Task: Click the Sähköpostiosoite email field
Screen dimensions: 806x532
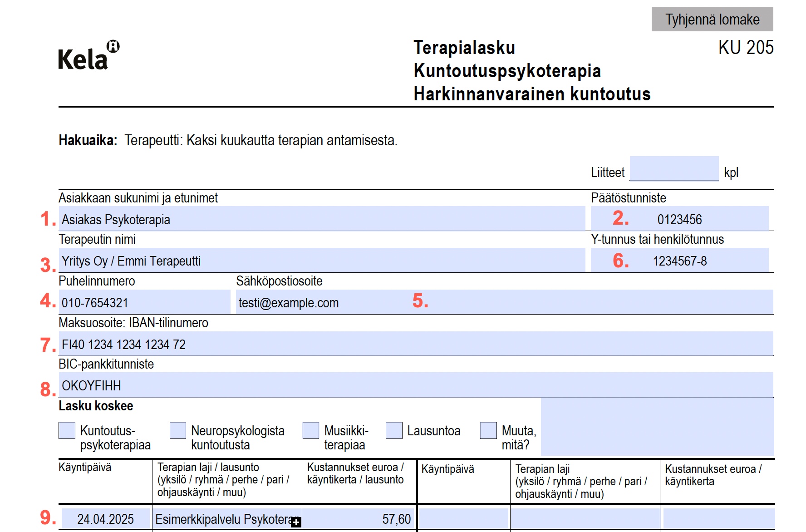Action: [504, 302]
